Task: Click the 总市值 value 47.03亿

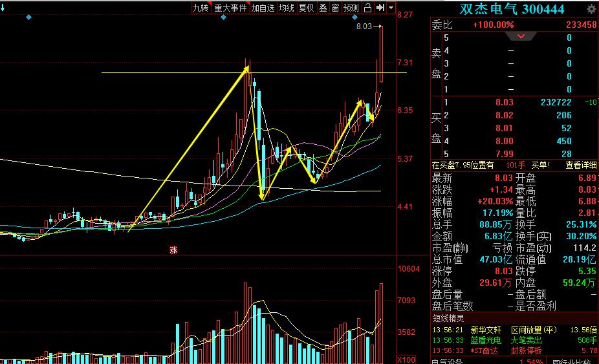Action: 496,260
